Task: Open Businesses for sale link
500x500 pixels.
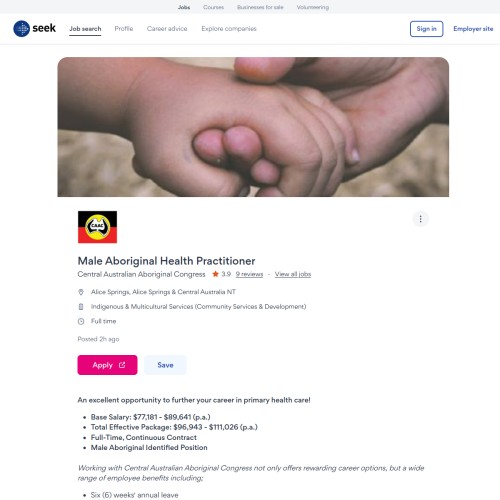Action: tap(260, 7)
